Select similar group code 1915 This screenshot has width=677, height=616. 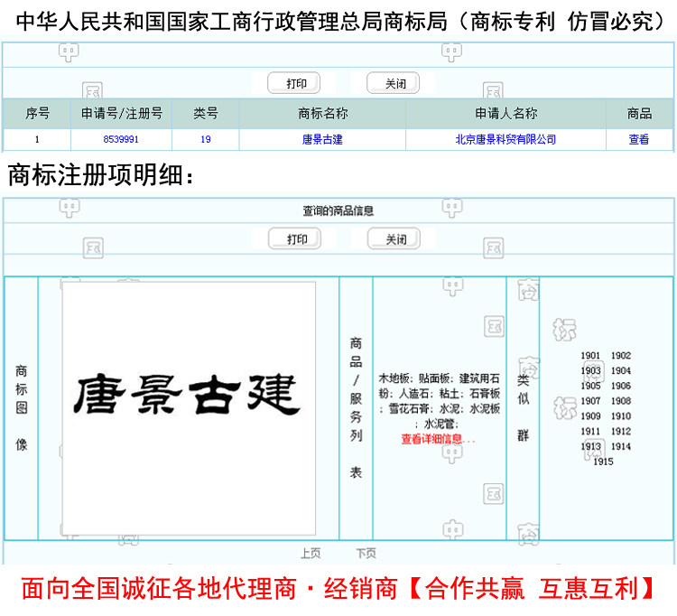point(603,462)
